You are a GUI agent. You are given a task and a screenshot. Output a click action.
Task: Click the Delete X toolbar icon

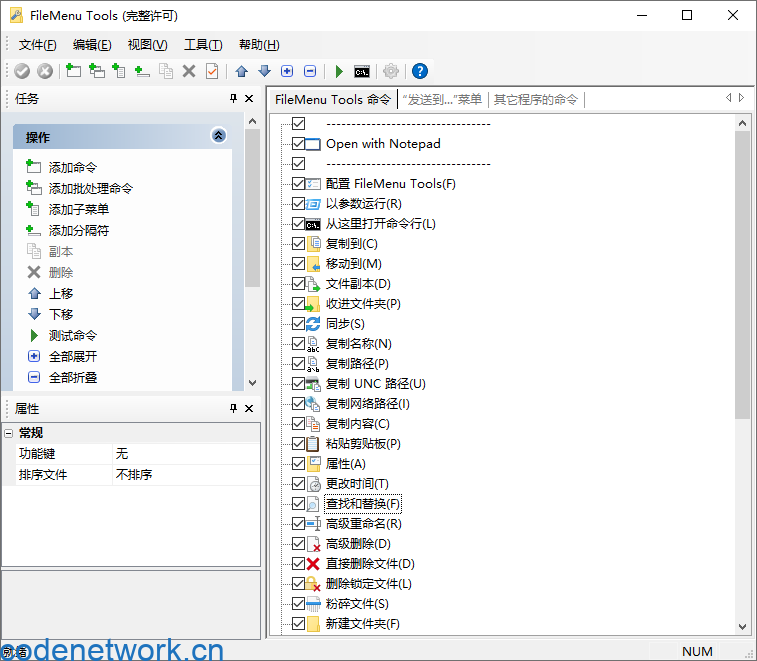click(189, 71)
